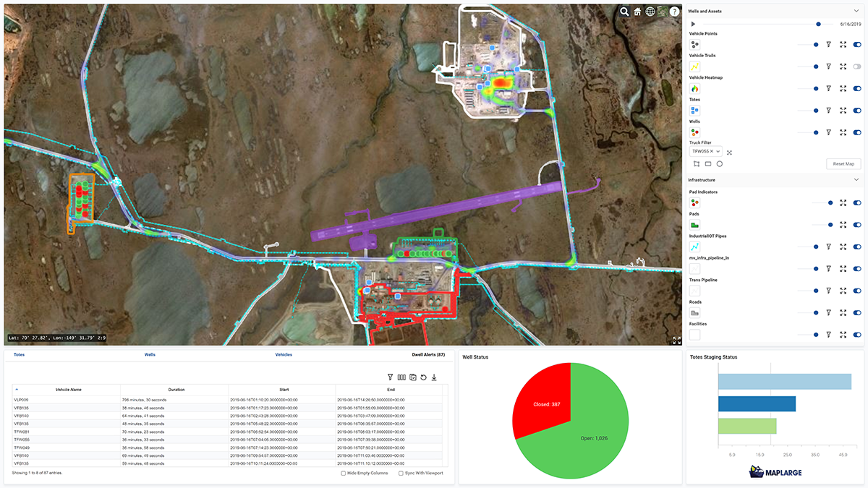The width and height of the screenshot is (868, 488).
Task: Collapse the Wells and Assets panel
Action: (x=856, y=12)
